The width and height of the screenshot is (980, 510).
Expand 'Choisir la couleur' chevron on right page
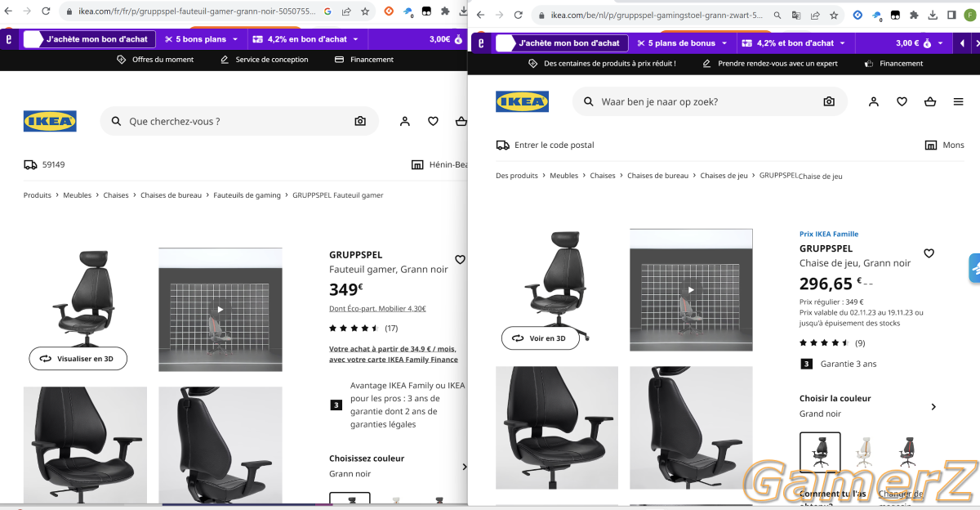coord(933,407)
